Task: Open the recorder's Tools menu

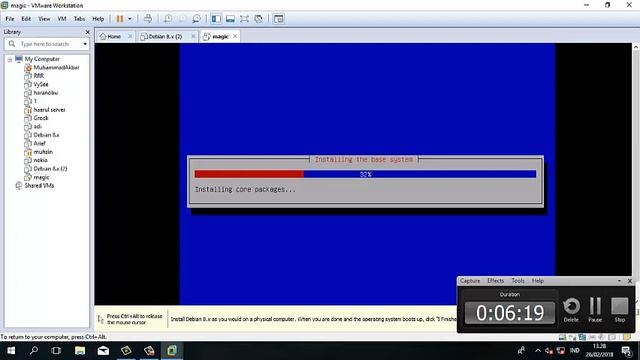Action: tap(518, 281)
